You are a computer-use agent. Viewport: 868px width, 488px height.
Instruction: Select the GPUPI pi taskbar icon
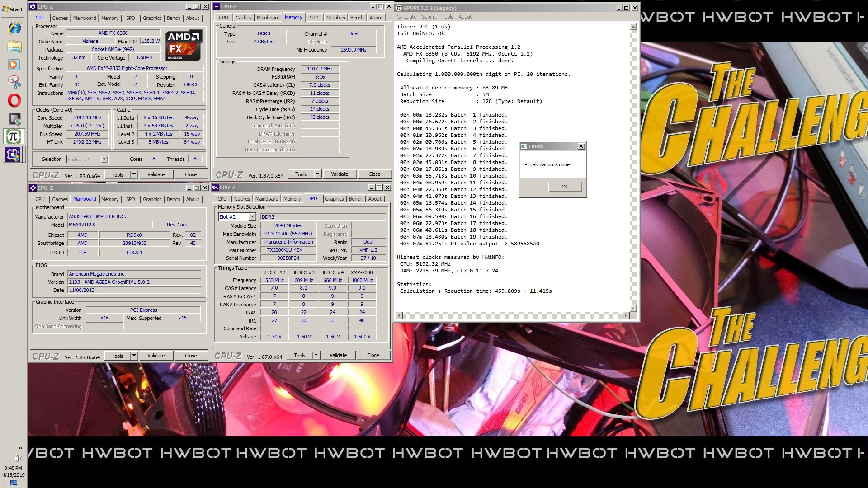click(x=14, y=136)
